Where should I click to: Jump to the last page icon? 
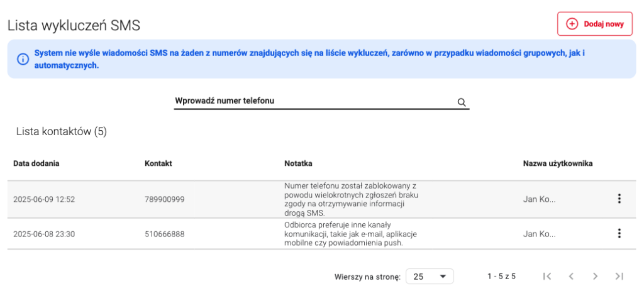click(619, 277)
